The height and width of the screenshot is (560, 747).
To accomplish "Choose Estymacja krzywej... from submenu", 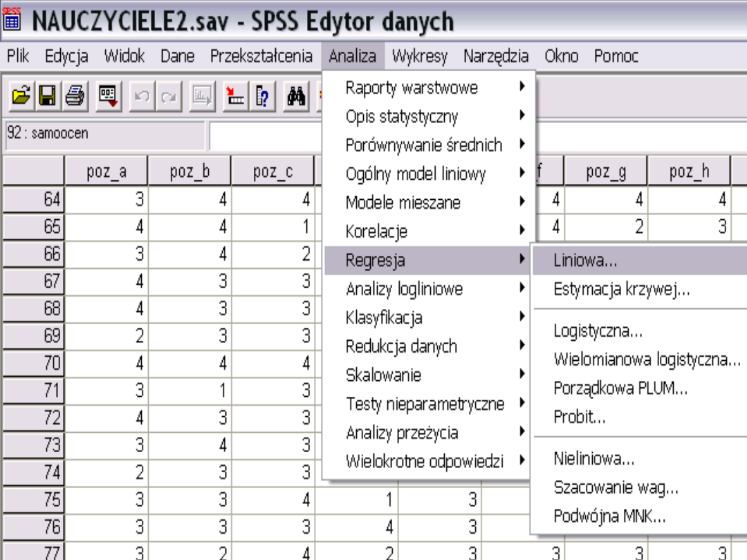I will [621, 290].
